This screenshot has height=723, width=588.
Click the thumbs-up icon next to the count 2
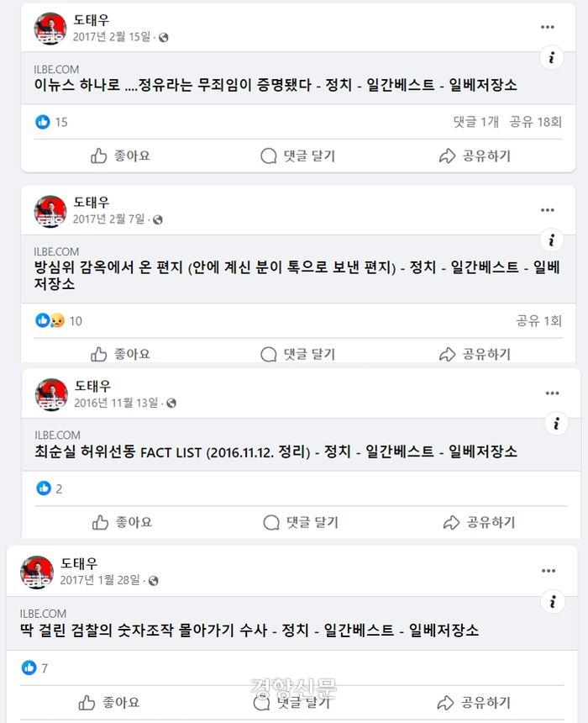[43, 488]
